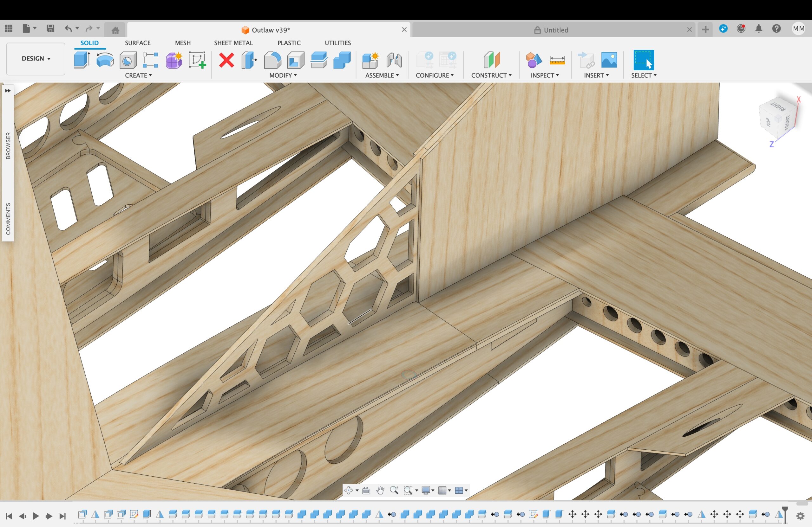This screenshot has width=812, height=527.
Task: Click the Insert Canvas image icon
Action: (x=609, y=60)
